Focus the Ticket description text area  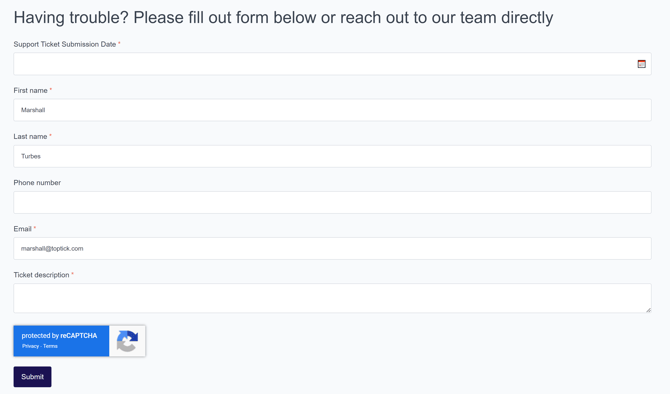(332, 298)
